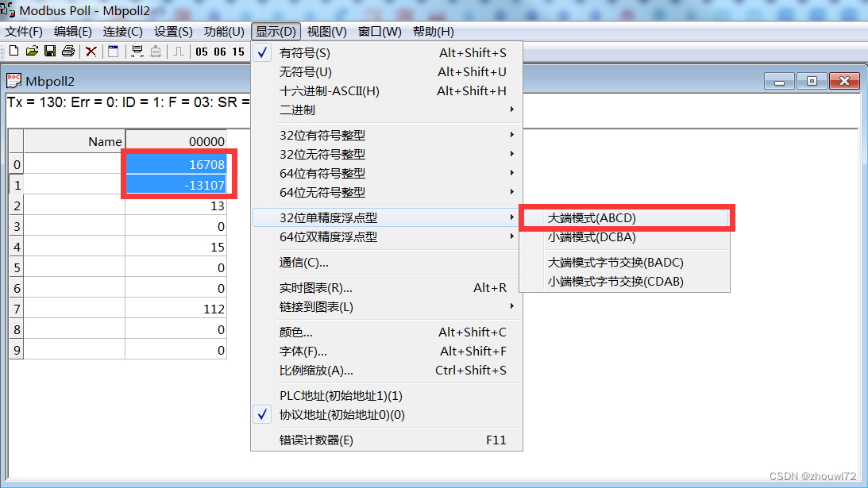Select PLC地址(初始地址1)(1) addressing option
The image size is (868, 488).
(387, 396)
